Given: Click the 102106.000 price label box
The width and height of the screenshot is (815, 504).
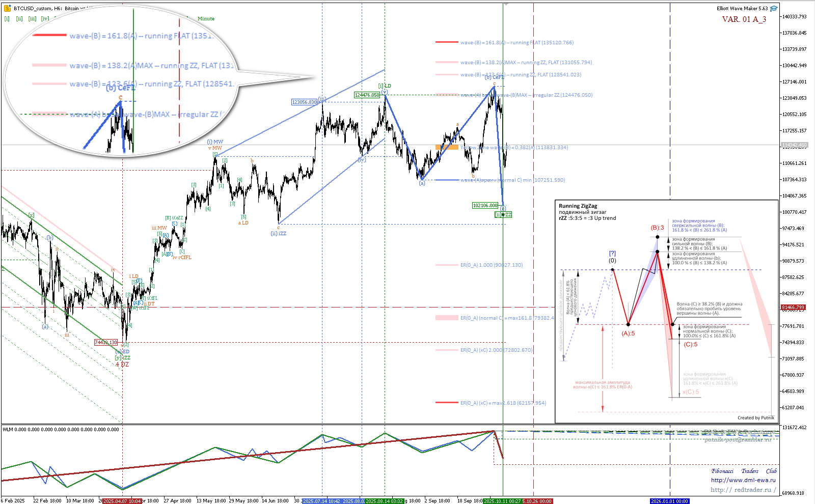Looking at the screenshot, I should [485, 206].
